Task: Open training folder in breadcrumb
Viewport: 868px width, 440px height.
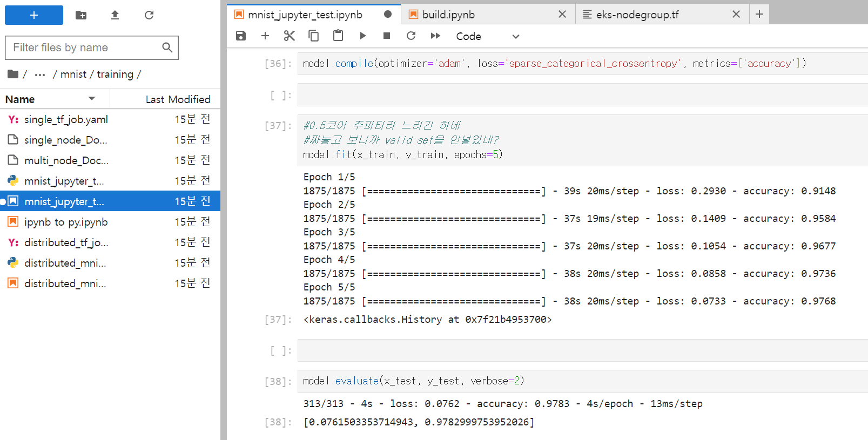Action: tap(115, 74)
